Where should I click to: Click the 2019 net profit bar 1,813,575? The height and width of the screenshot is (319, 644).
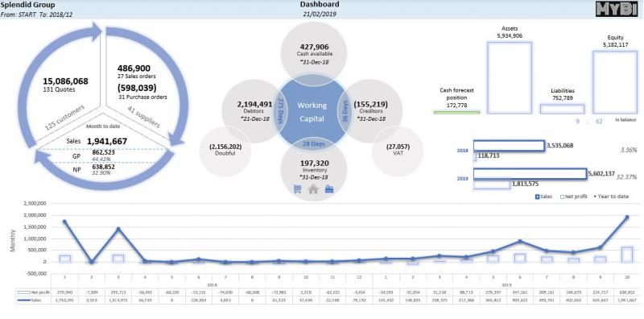click(x=492, y=184)
